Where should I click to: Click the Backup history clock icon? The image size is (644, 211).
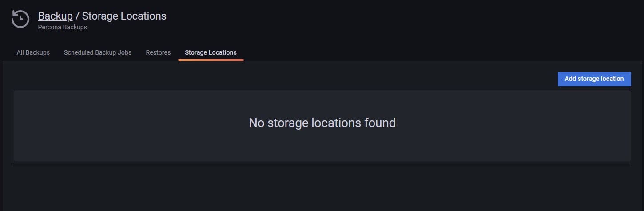click(20, 19)
